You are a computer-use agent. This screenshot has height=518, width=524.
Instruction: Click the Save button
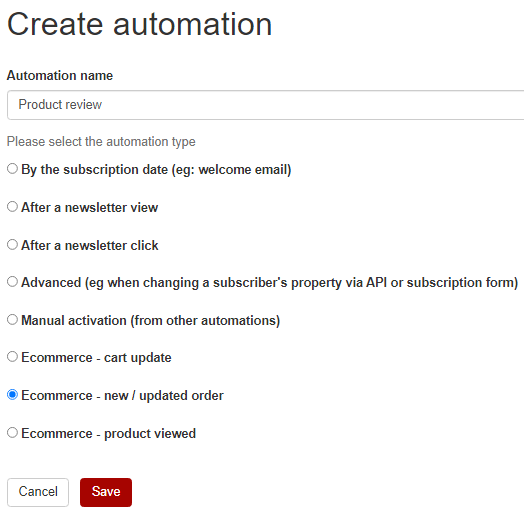[x=106, y=492]
